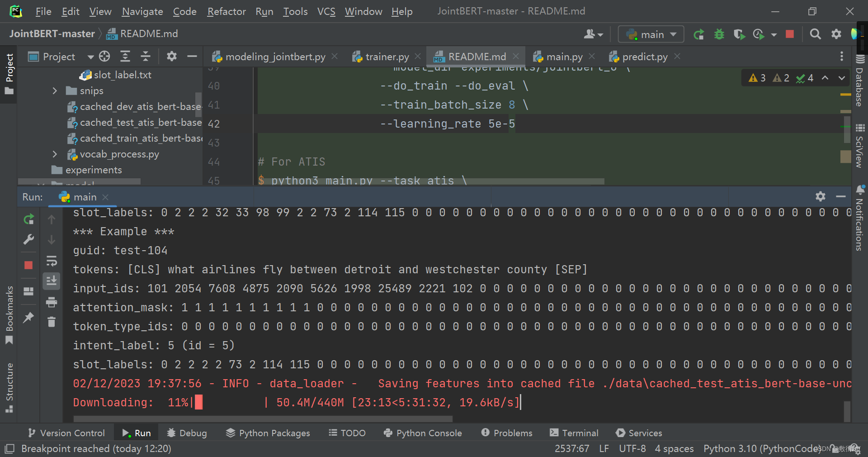Rerun main in Run panel
868x457 pixels.
28,219
